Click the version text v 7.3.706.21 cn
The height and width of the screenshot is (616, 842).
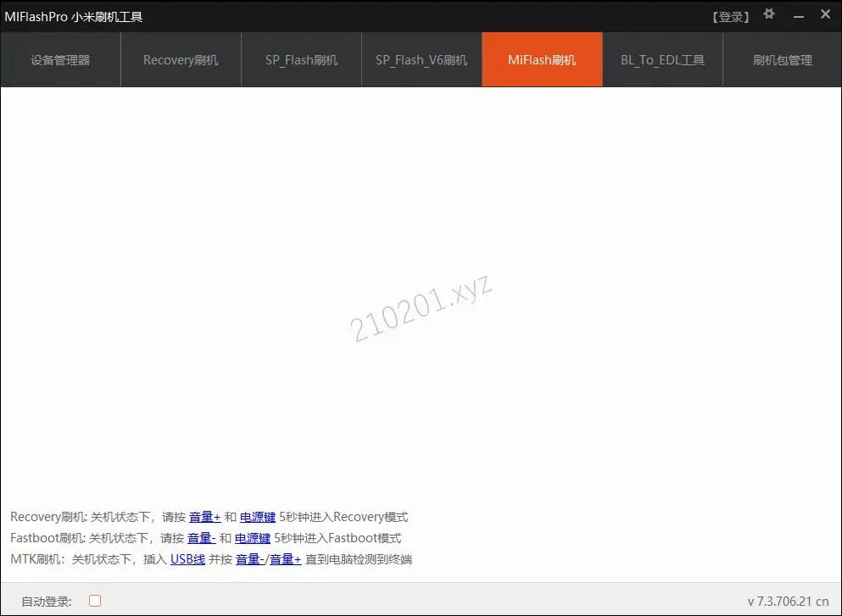[788, 602]
